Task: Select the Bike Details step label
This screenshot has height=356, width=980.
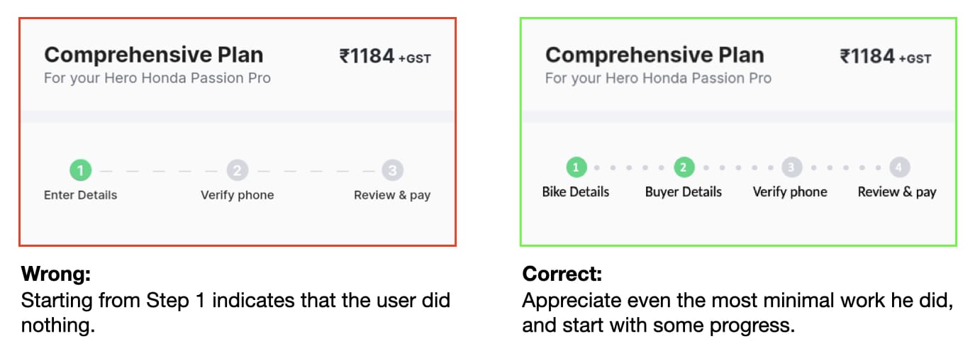Action: pos(576,192)
